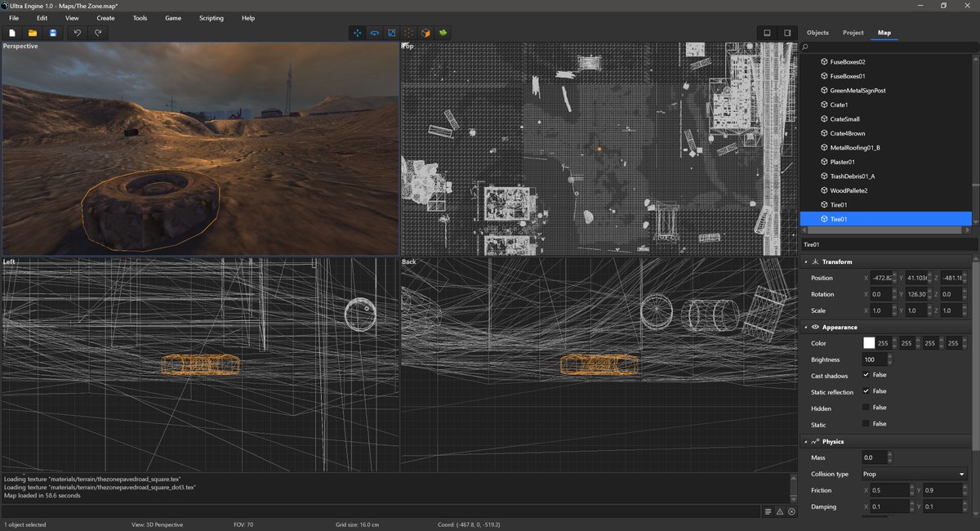The image size is (980, 531).
Task: Switch to the Objects tab
Action: pos(817,33)
